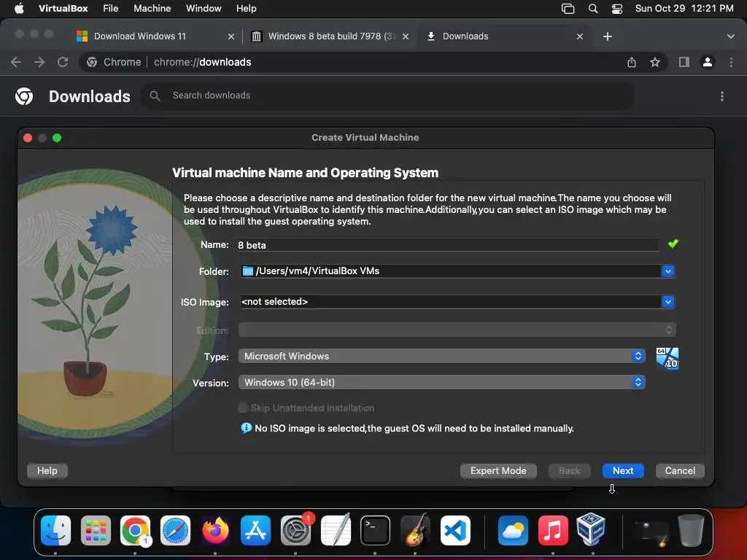Open the Window menu
The image size is (747, 560).
click(x=204, y=8)
